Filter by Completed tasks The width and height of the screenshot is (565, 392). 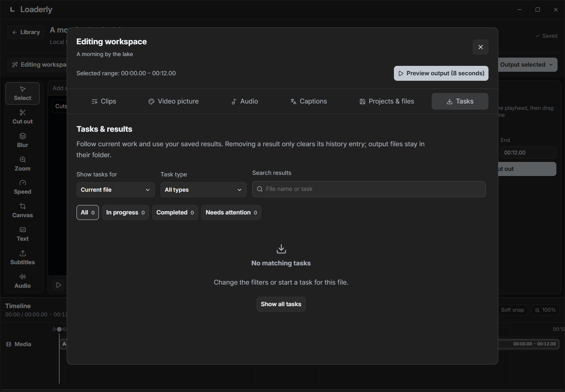pos(175,212)
